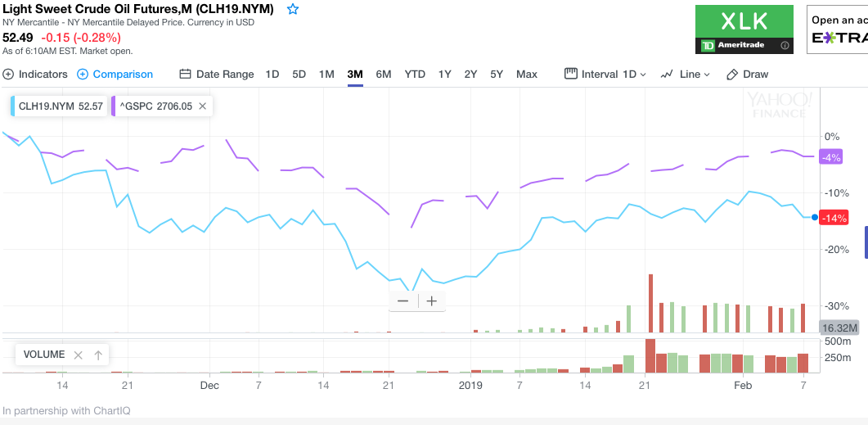Close the VOLUME panel
The width and height of the screenshot is (868, 425).
pyautogui.click(x=79, y=355)
